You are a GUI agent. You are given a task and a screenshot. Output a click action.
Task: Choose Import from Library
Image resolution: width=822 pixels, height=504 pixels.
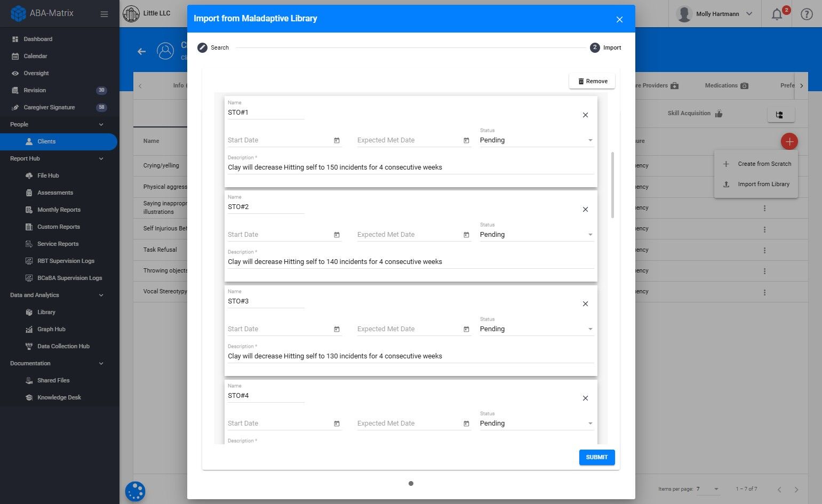[756, 185]
